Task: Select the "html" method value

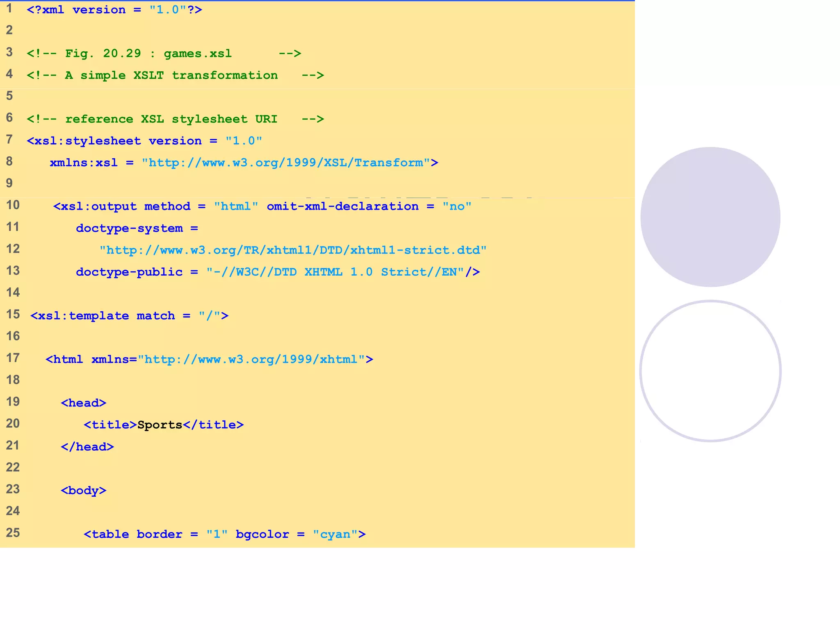Action: 236,206
